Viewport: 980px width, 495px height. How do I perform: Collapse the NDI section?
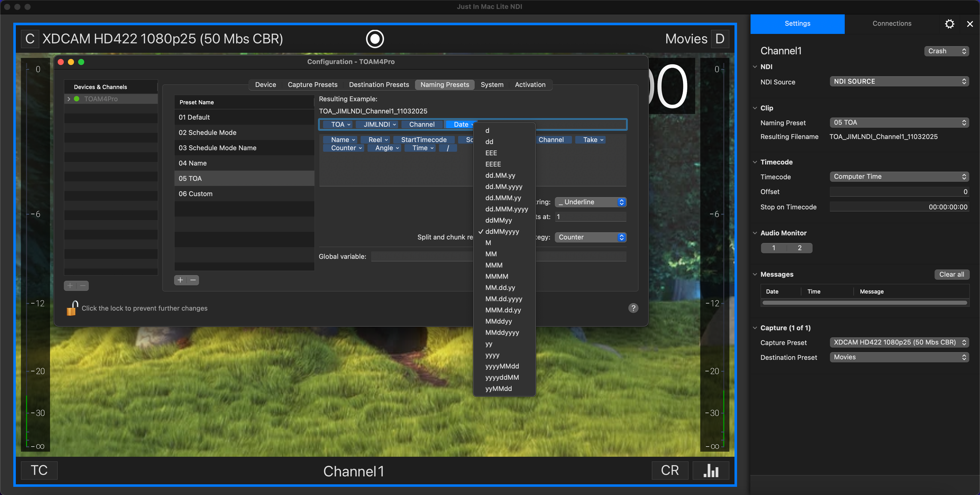tap(755, 67)
